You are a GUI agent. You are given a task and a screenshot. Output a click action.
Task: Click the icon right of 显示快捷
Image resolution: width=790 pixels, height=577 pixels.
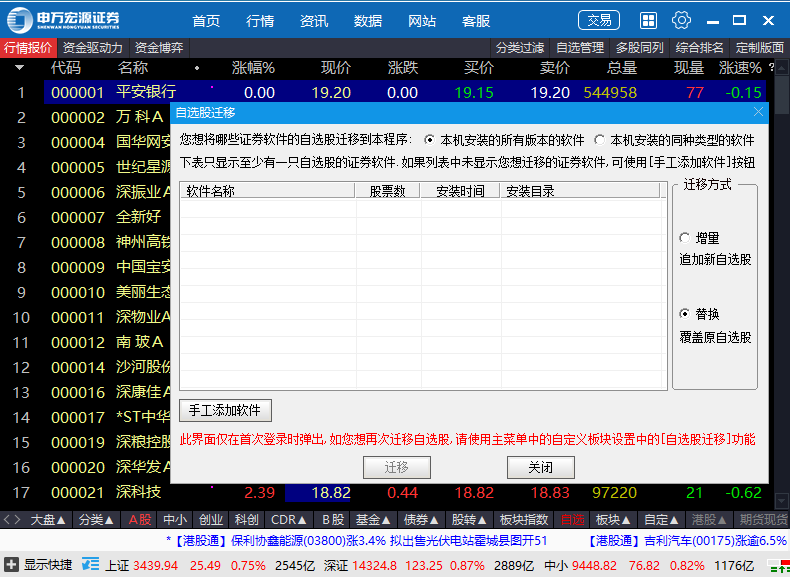coord(90,565)
